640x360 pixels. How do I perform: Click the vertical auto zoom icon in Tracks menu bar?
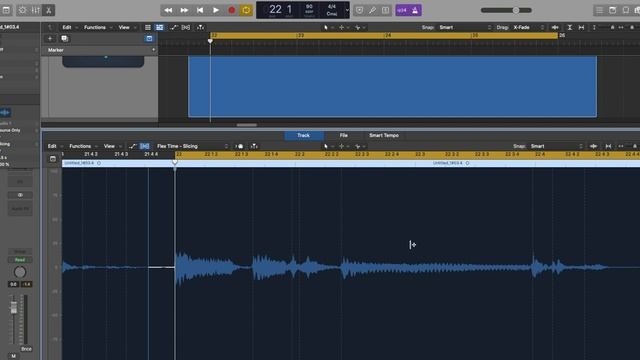click(569, 27)
